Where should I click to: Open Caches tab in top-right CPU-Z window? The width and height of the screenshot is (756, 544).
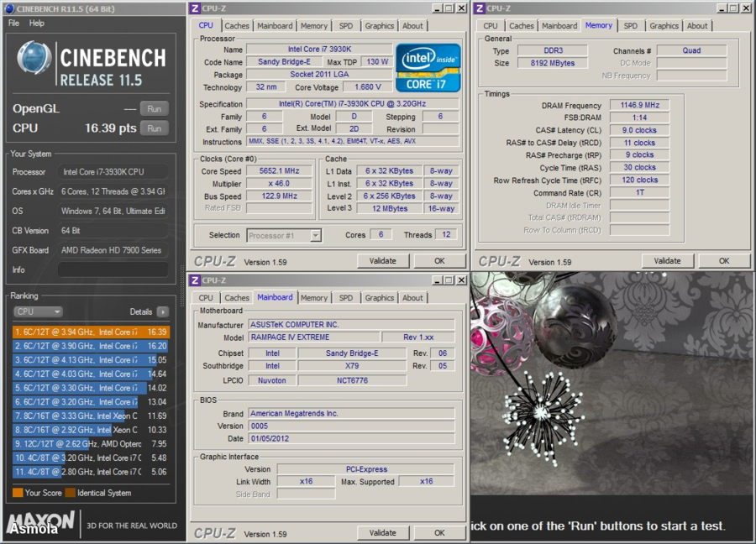[x=521, y=26]
